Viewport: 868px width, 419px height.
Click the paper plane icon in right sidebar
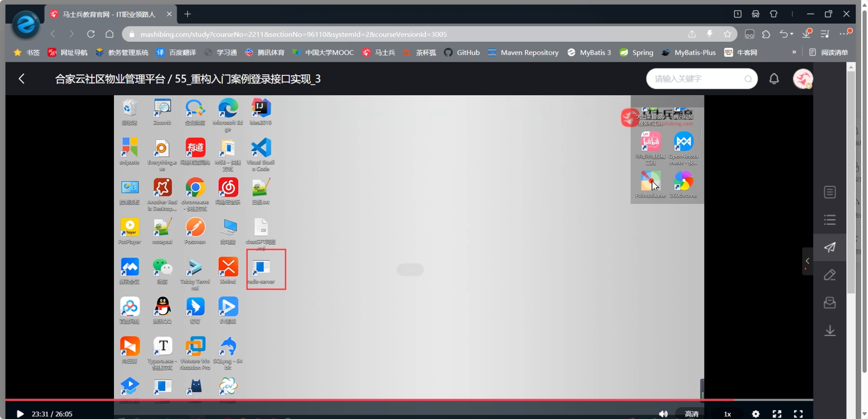pos(830,247)
